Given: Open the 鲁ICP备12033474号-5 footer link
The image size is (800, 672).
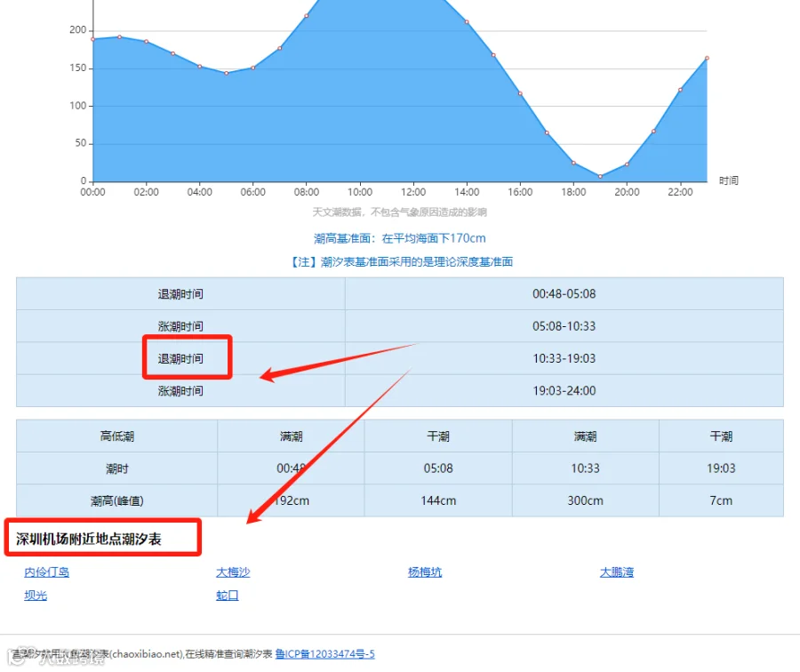Looking at the screenshot, I should coord(324,653).
